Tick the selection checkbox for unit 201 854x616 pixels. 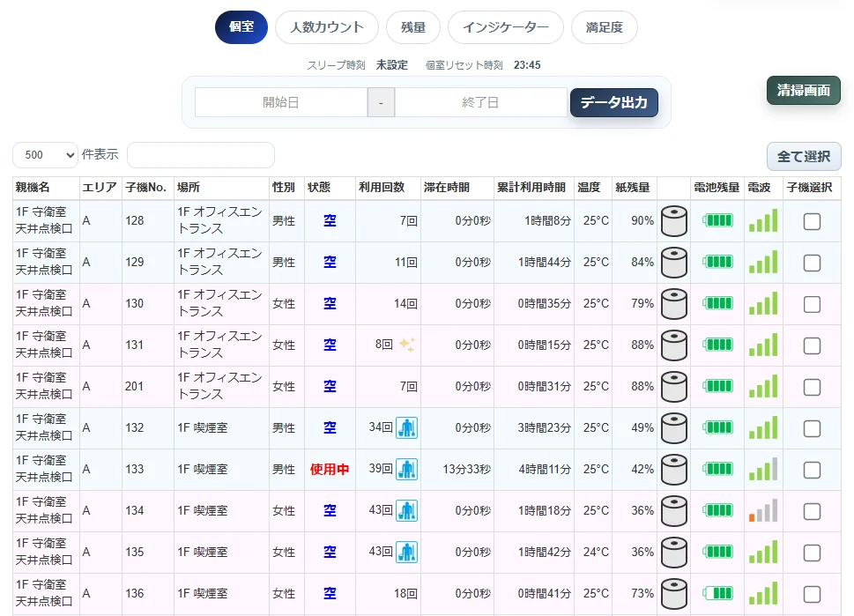812,387
